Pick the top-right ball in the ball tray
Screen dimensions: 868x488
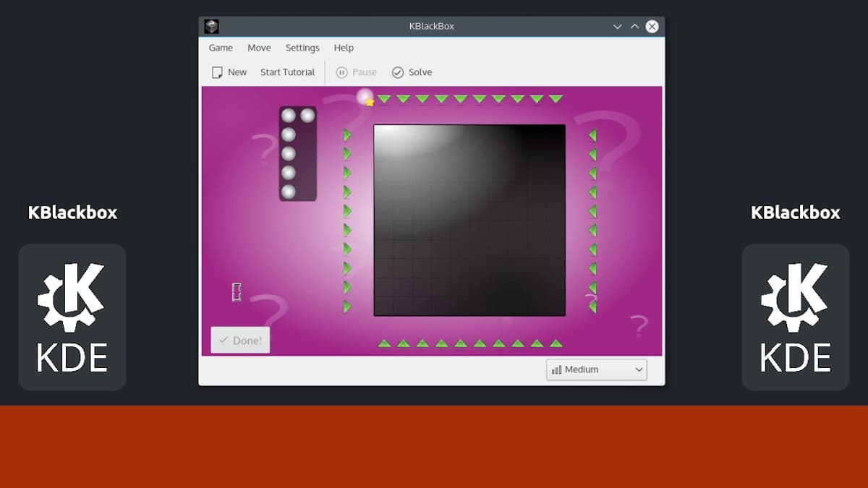307,116
